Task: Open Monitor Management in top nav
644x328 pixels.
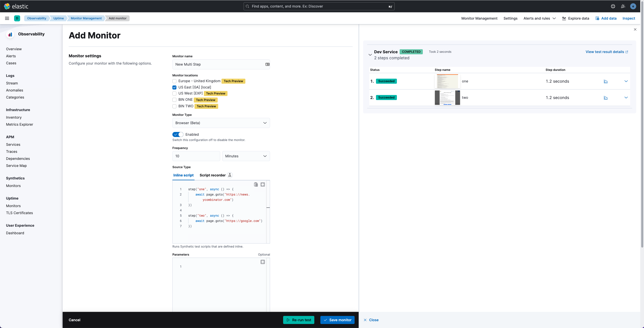Action: (x=479, y=18)
